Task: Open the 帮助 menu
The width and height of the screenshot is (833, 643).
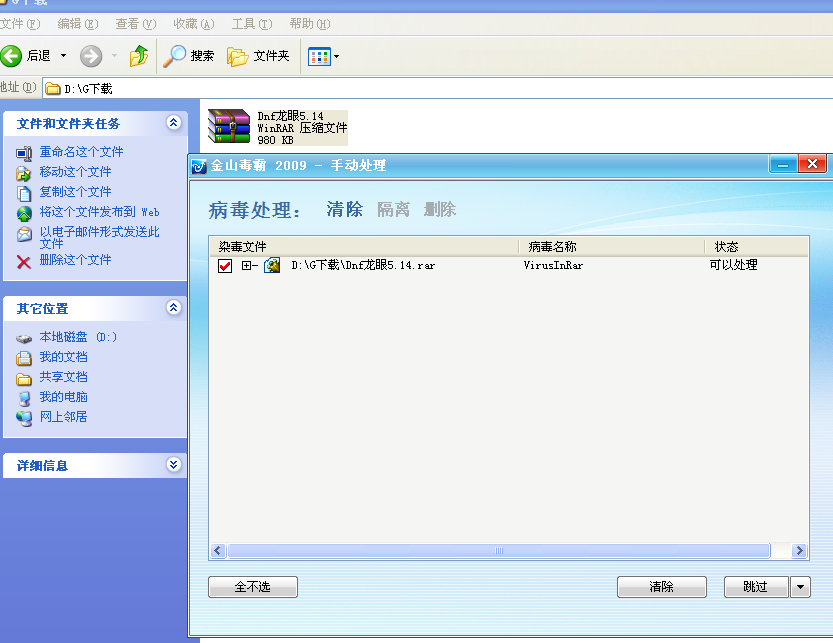Action: [x=310, y=24]
